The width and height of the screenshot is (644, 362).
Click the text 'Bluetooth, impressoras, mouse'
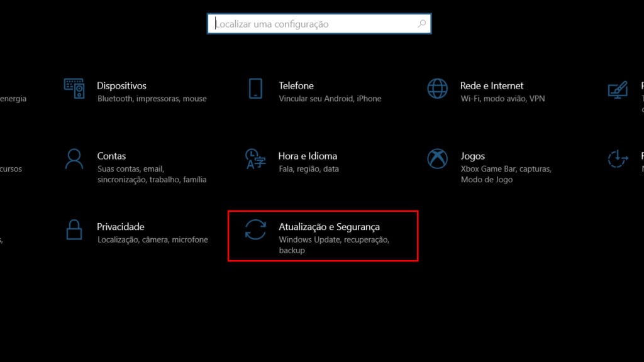[x=152, y=99]
